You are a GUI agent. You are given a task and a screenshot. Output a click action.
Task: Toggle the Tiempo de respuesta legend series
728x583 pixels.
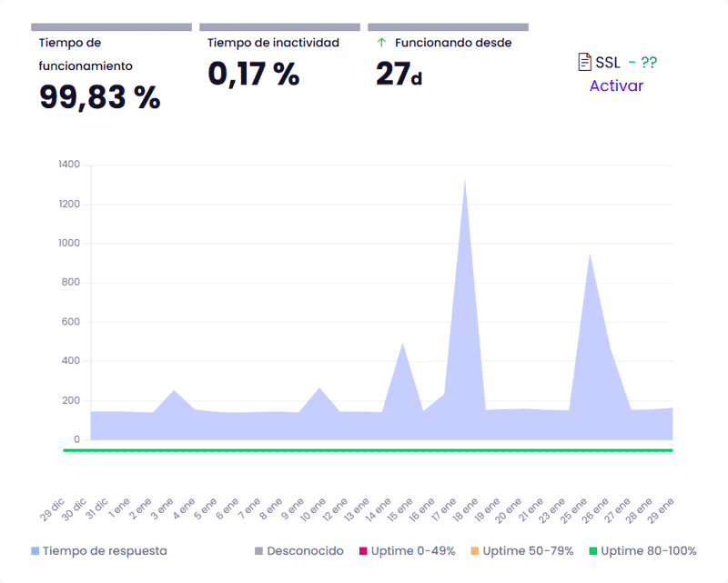(98, 550)
